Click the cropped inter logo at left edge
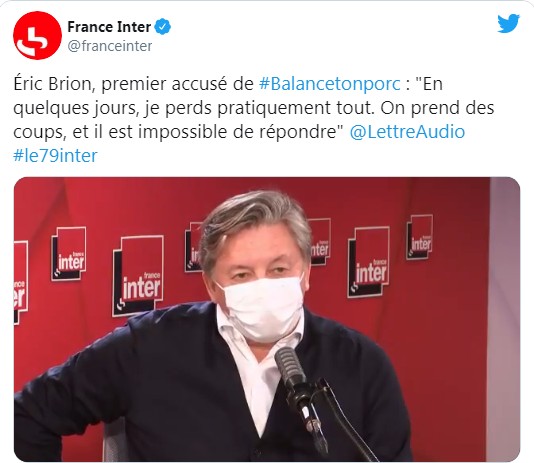The height and width of the screenshot is (463, 534). pyautogui.click(x=21, y=282)
